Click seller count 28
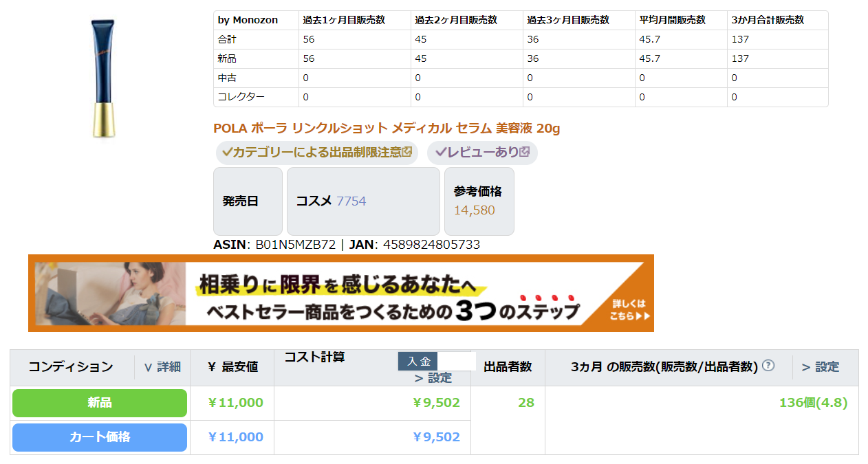Screen dimensions: 868x464 (x=526, y=403)
